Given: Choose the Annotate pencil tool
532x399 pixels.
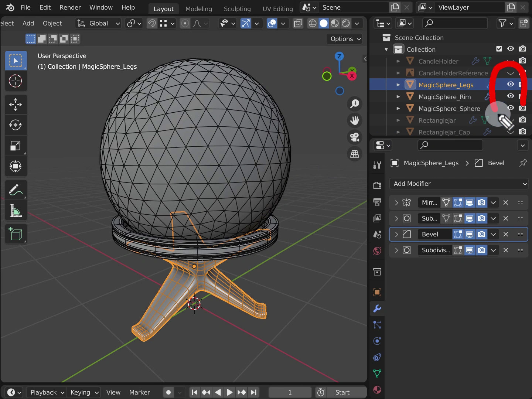Looking at the screenshot, I should tap(16, 190).
